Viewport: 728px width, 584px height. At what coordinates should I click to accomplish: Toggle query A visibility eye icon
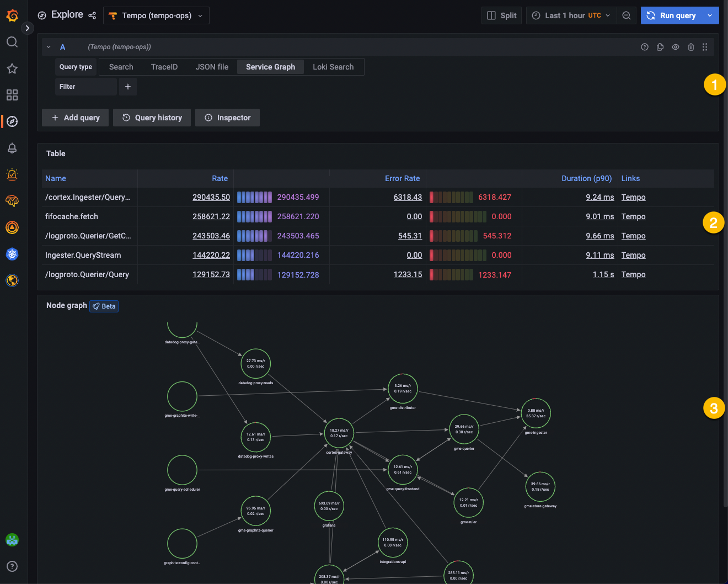tap(676, 47)
